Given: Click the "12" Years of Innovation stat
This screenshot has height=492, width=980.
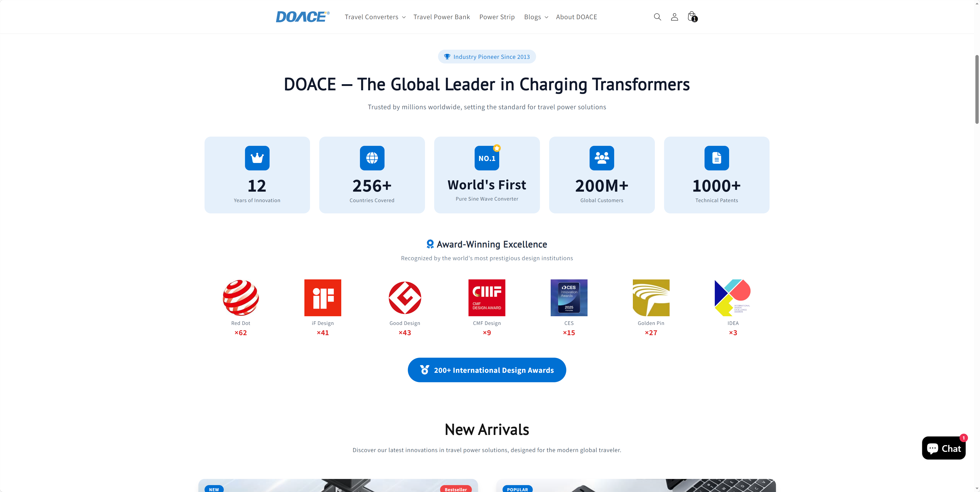Looking at the screenshot, I should [x=257, y=185].
